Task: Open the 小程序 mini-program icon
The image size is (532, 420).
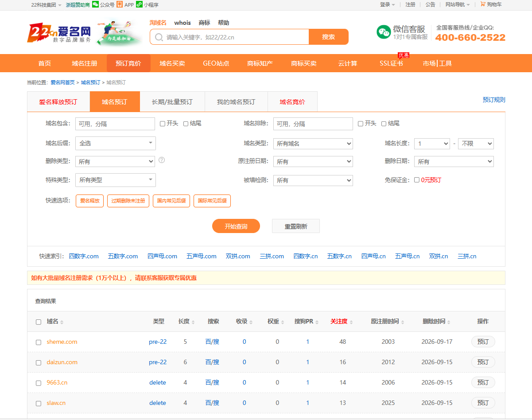Action: pos(139,4)
